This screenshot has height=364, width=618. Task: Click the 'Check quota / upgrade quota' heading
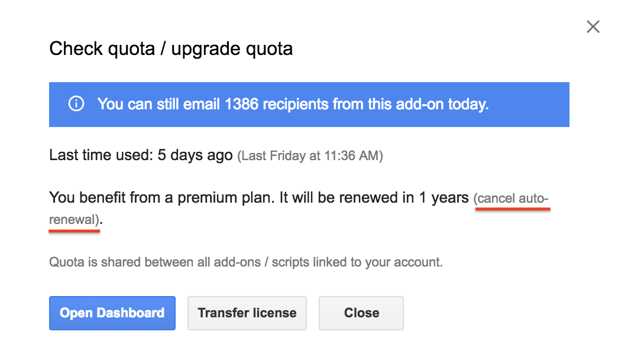point(171,49)
